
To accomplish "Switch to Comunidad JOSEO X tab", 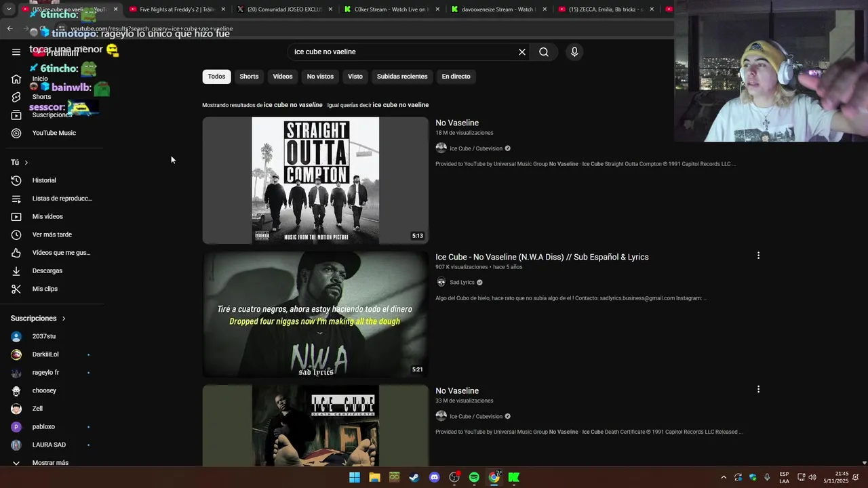I will click(x=283, y=9).
